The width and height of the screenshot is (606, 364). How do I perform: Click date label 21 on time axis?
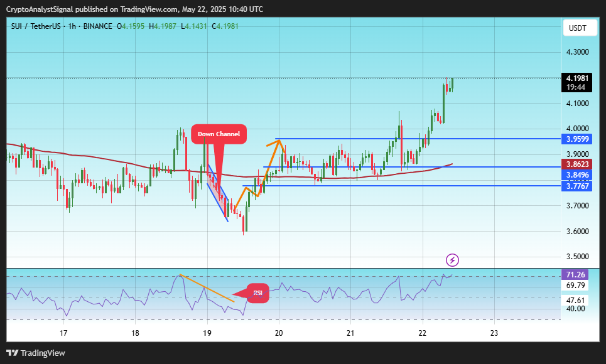point(350,333)
